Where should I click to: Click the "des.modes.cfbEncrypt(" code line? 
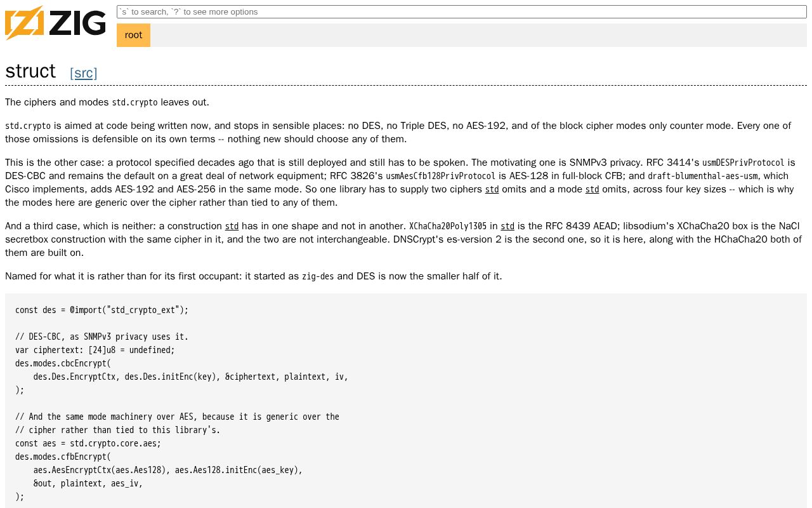pyautogui.click(x=63, y=457)
